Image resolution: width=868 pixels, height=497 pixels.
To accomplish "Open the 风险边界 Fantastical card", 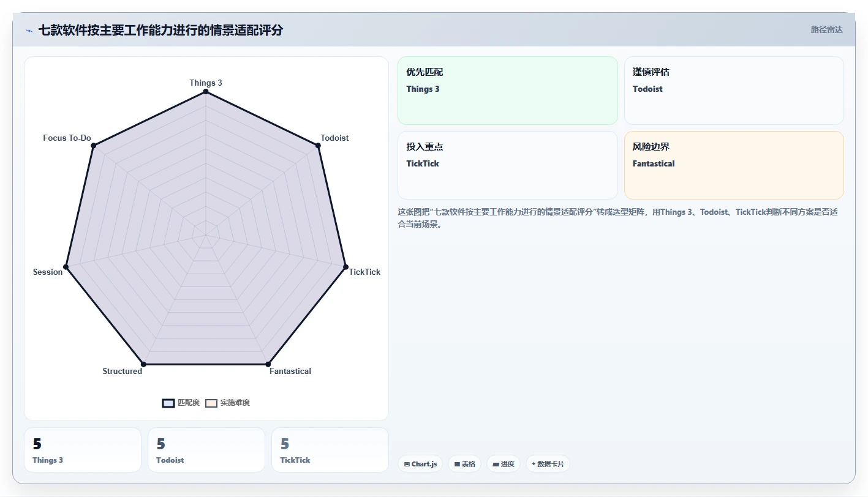I will click(734, 165).
